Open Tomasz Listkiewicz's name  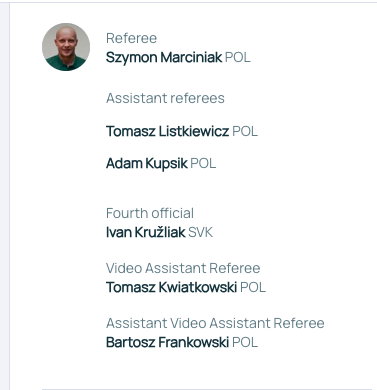168,131
